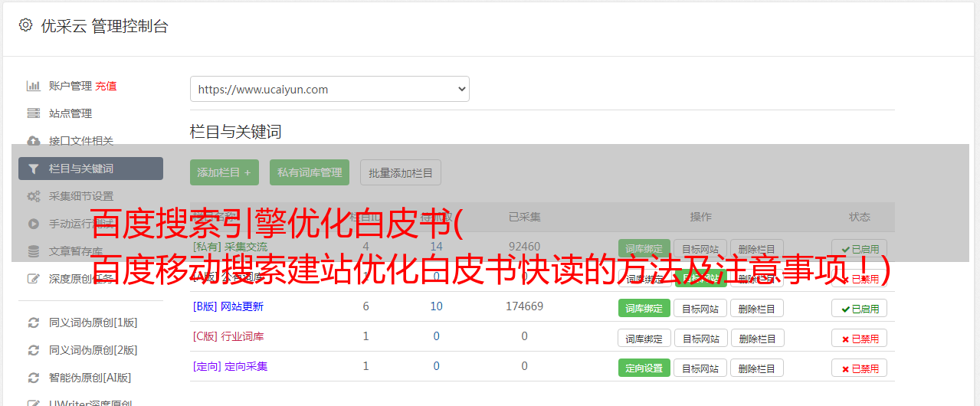Viewport: 980px width, 406px height.
Task: Select the 栏目与关键词 sidebar item
Action: pyautogui.click(x=90, y=169)
